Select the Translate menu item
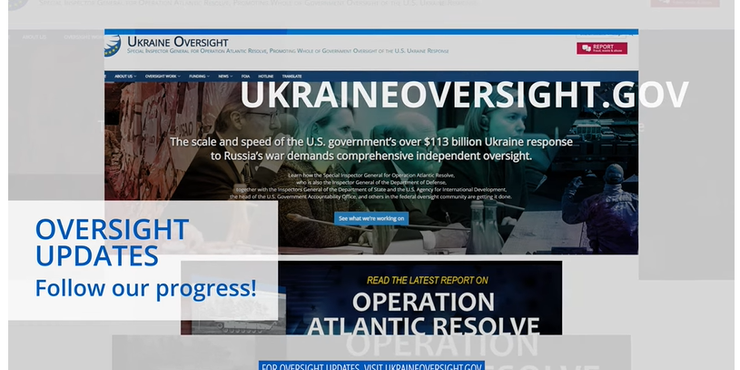 click(292, 76)
